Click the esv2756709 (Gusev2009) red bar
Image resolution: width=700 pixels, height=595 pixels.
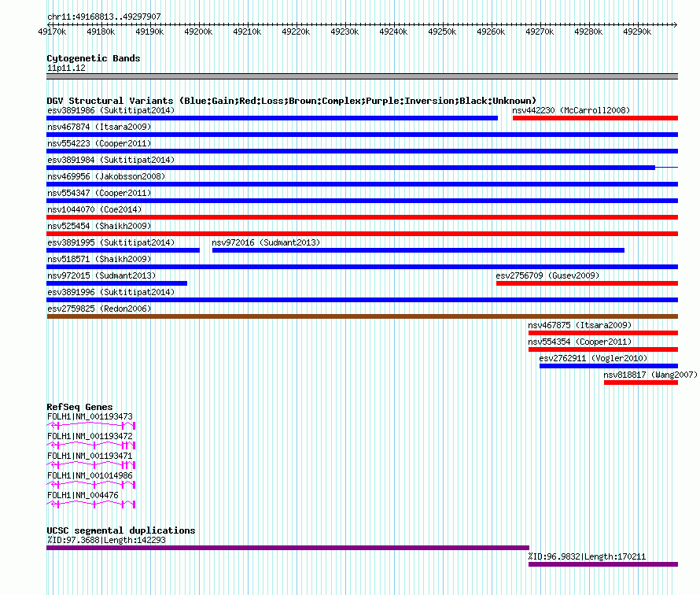coord(587,283)
